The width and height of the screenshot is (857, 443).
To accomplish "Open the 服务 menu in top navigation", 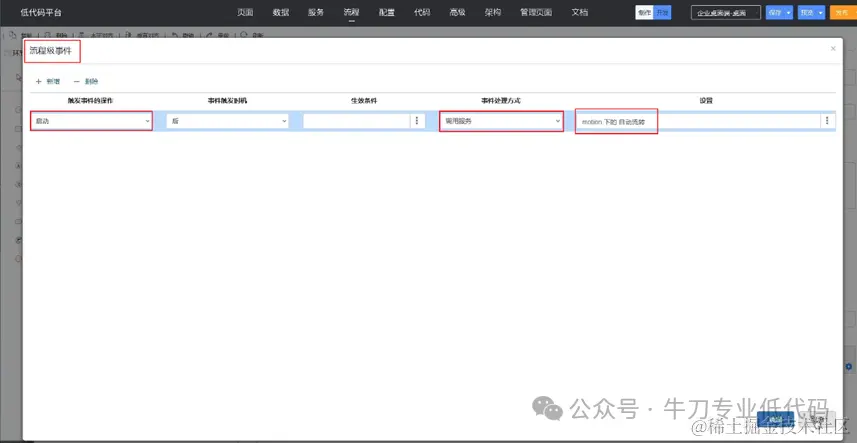I will point(316,12).
